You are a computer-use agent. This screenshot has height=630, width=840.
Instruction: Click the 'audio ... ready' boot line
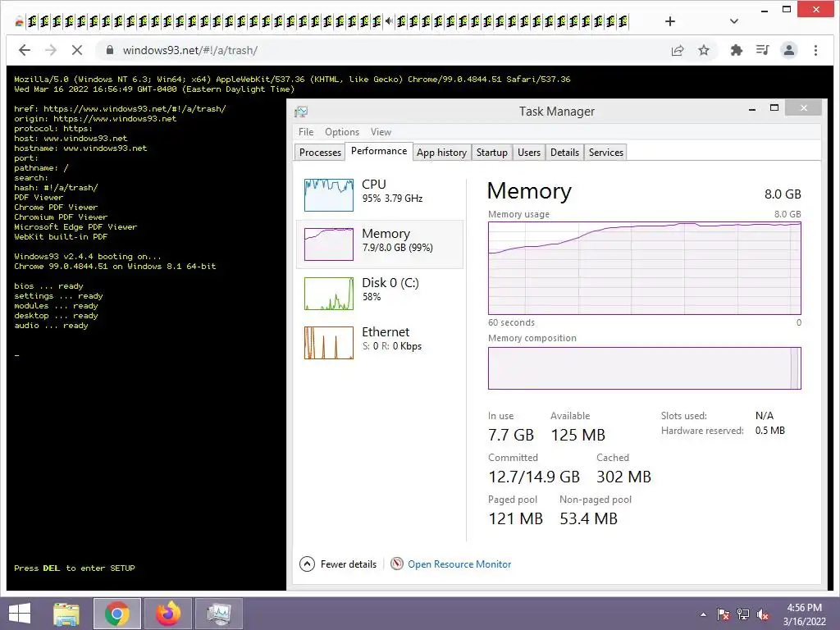coord(51,325)
